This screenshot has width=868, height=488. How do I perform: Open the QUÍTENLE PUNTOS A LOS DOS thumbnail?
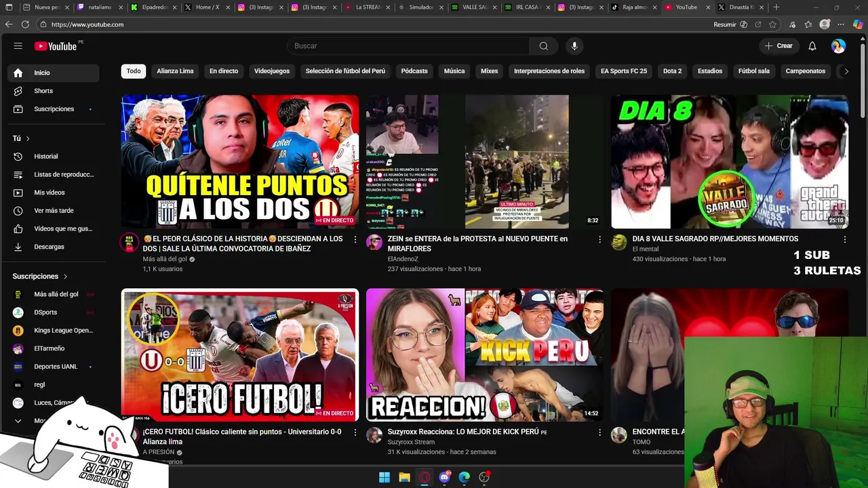point(240,161)
